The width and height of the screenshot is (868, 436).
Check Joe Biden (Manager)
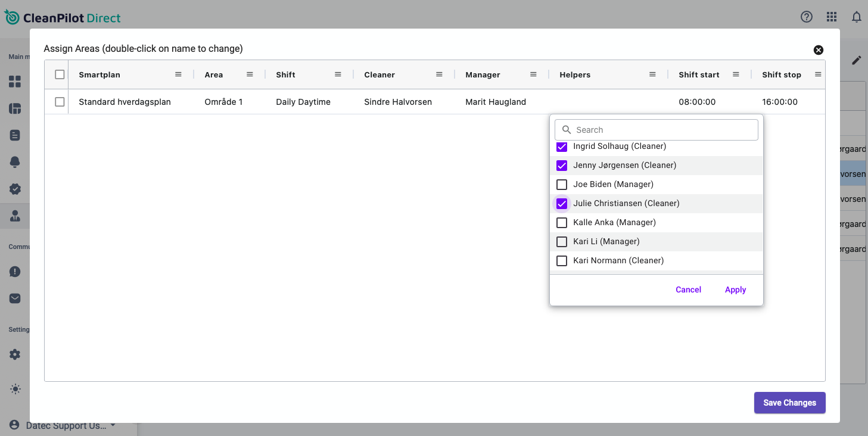[x=562, y=185]
